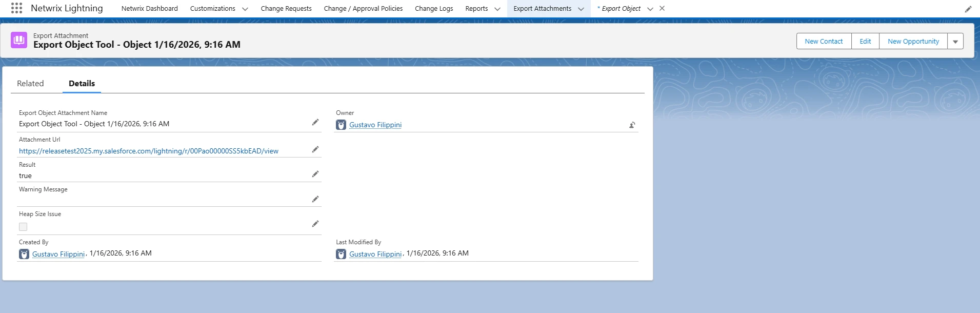Open the Reports nav item
980x313 pixels.
coord(476,9)
